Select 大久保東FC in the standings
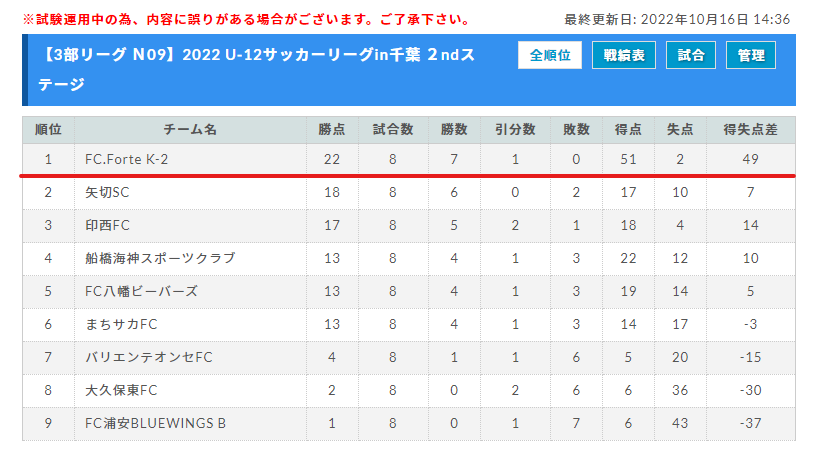This screenshot has width=813, height=460. click(121, 391)
